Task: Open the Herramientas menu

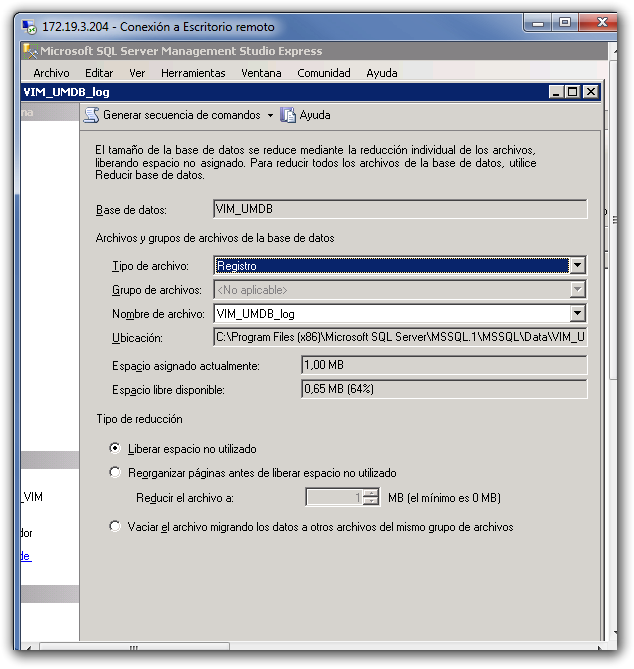Action: click(193, 73)
